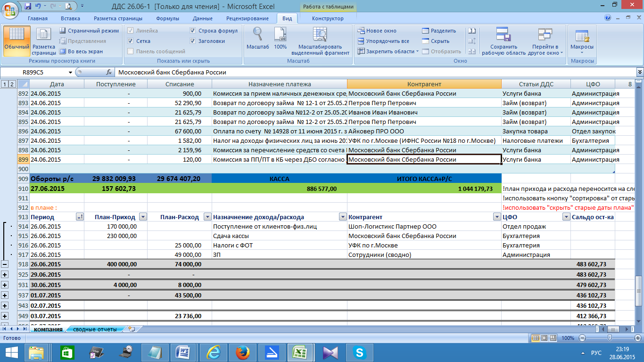Open Период filter dropdown

coord(79,217)
